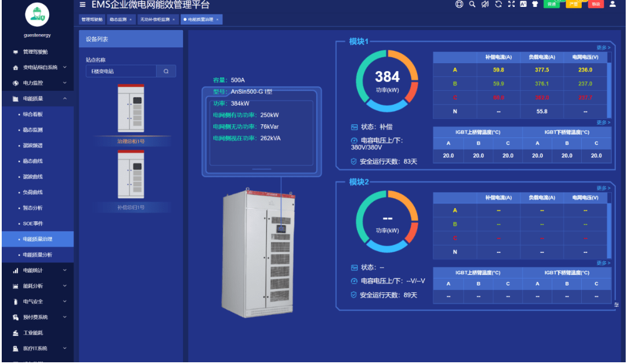Open the top bar search magnifier

pyautogui.click(x=472, y=5)
